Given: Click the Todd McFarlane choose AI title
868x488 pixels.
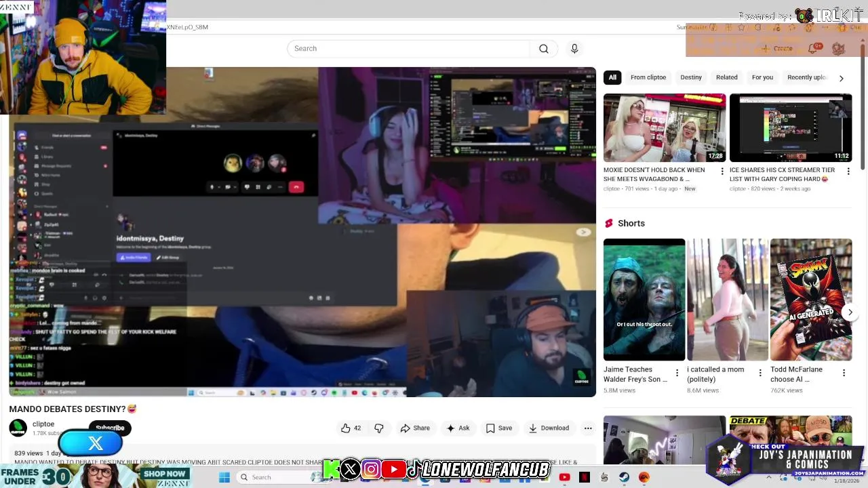Looking at the screenshot, I should tap(796, 375).
